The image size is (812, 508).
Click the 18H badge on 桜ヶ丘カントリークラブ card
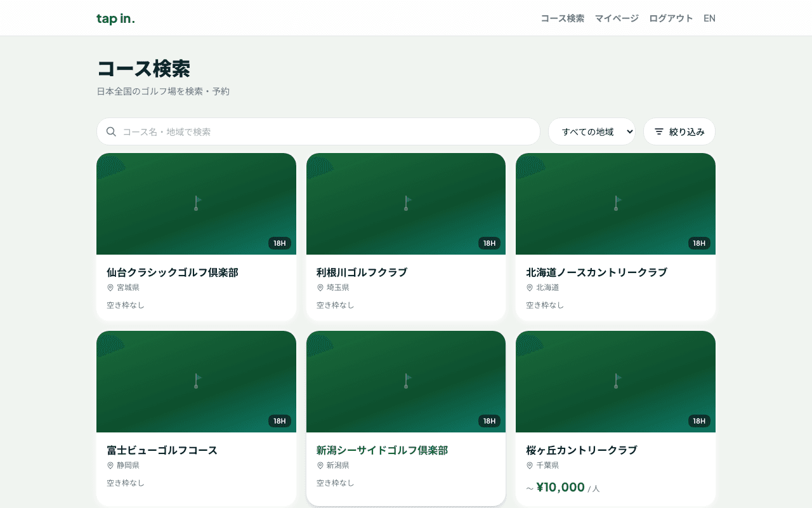[698, 420]
